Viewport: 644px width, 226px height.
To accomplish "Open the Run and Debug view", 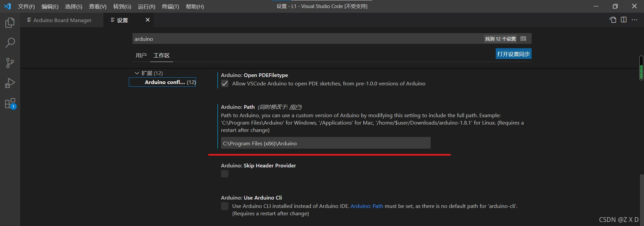I will pyautogui.click(x=10, y=83).
